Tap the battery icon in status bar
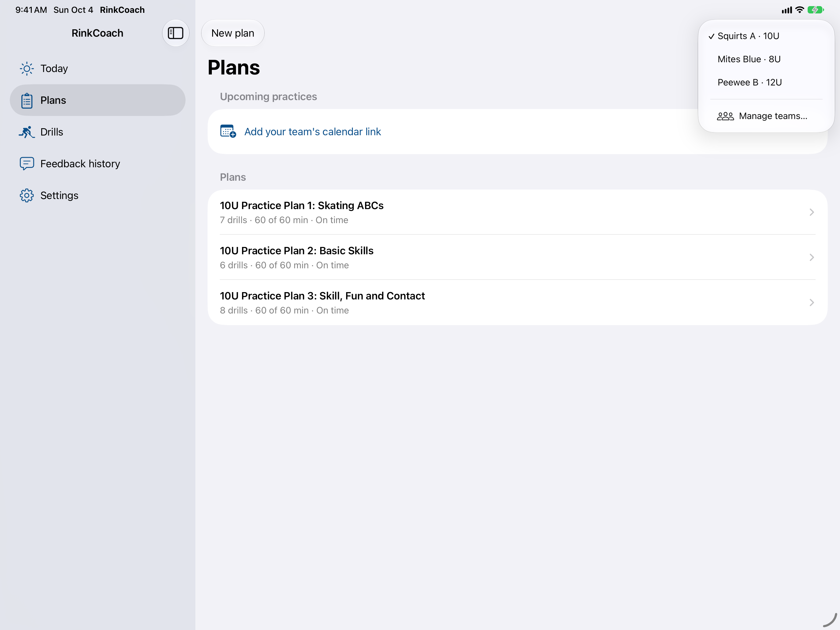The width and height of the screenshot is (840, 630). click(x=815, y=10)
